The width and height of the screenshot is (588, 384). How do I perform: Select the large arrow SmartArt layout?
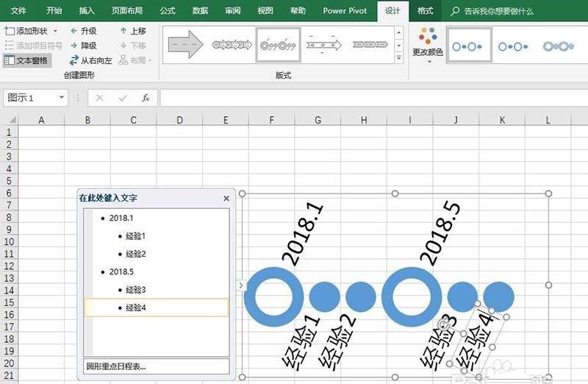(x=186, y=45)
